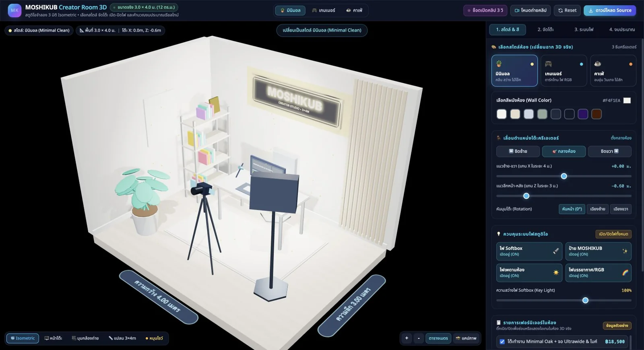Click the ช็อตเปิดคลิป 3วิ button
The image size is (644, 350).
[x=485, y=10]
